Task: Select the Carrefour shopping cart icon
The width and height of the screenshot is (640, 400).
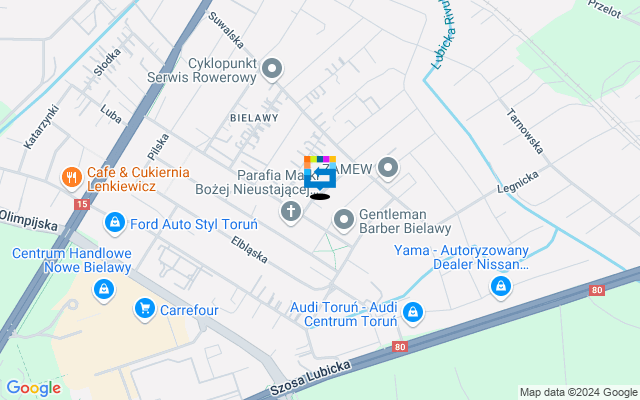Action: coord(145,309)
